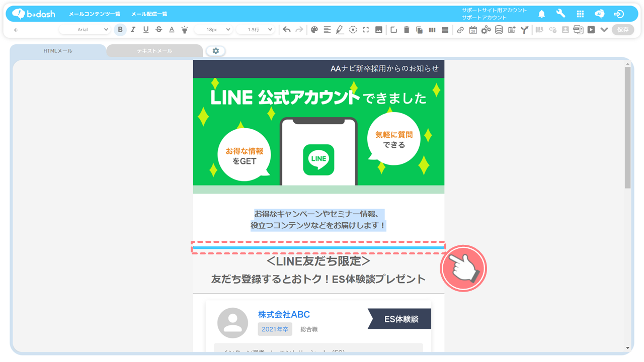Click the columns layout icon

point(432,30)
